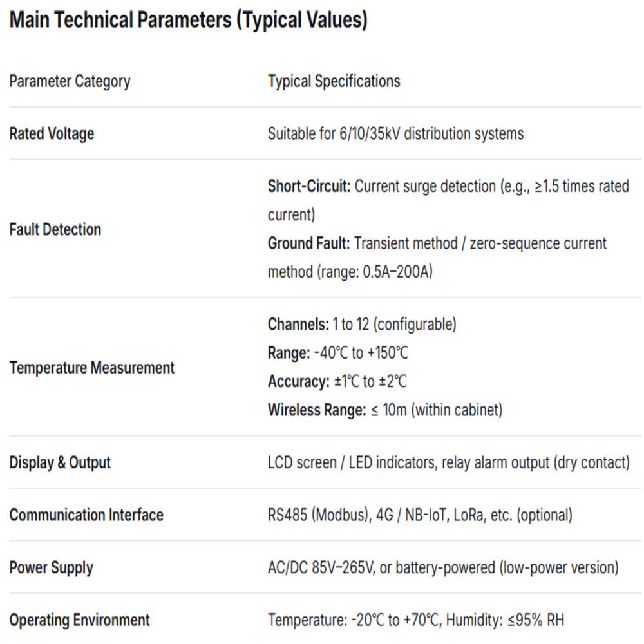
Task: Click the Wireless Range ≤ 10m line
Action: (384, 410)
